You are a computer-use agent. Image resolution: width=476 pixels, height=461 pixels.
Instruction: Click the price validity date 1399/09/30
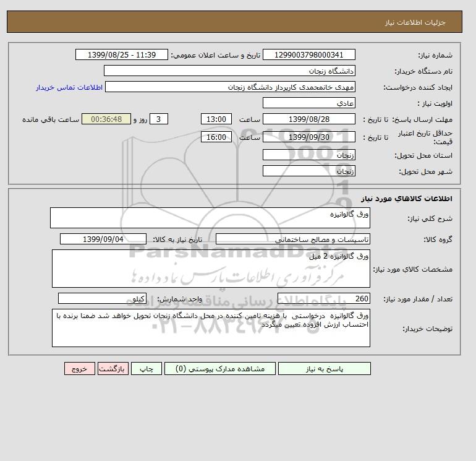point(308,137)
